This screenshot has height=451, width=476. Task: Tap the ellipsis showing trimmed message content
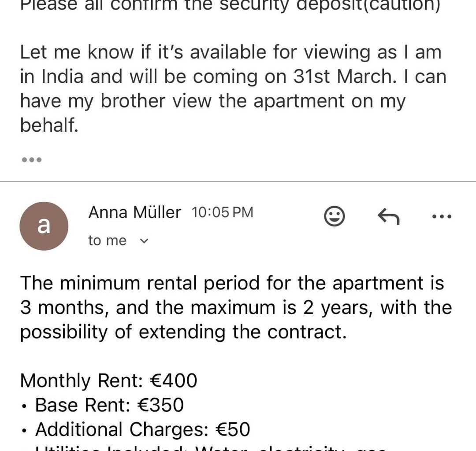[32, 159]
